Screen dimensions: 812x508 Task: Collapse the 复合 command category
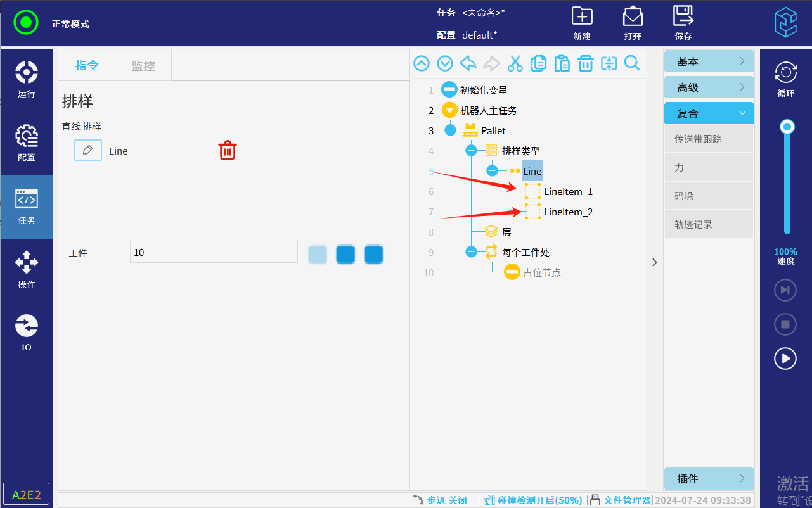tap(709, 113)
